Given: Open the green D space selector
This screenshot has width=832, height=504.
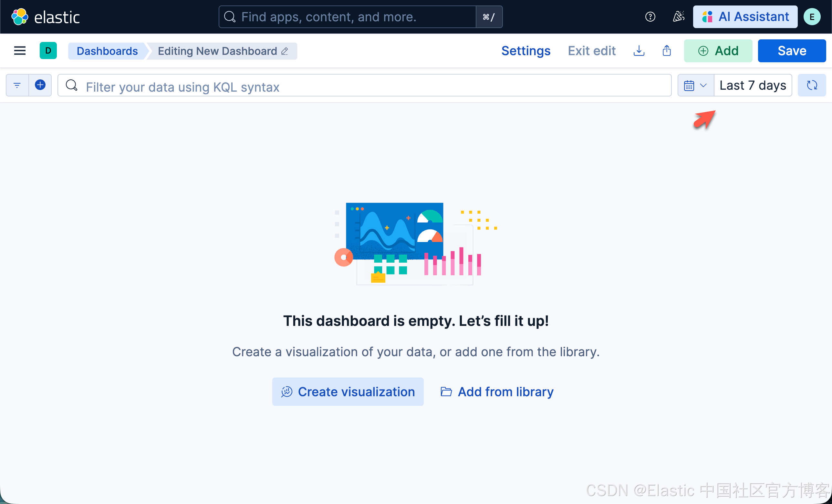Looking at the screenshot, I should (48, 51).
